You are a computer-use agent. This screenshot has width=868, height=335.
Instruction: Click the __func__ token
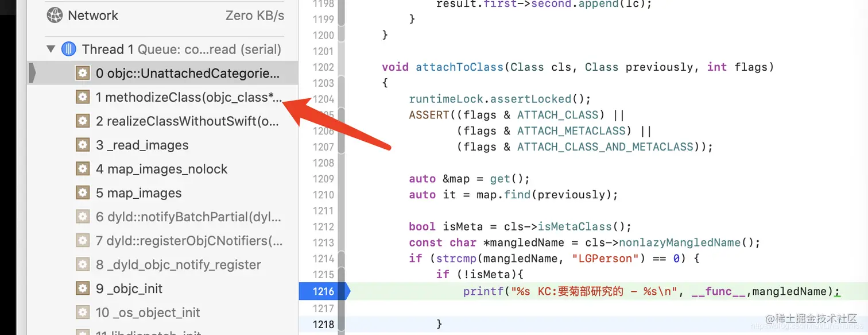pos(718,291)
